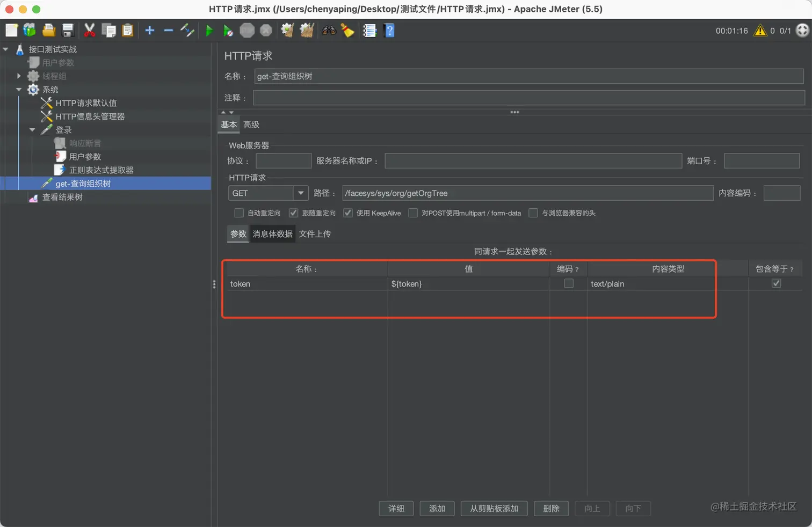This screenshot has width=812, height=527.
Task: Click the Reset search broom icon
Action: pos(347,31)
